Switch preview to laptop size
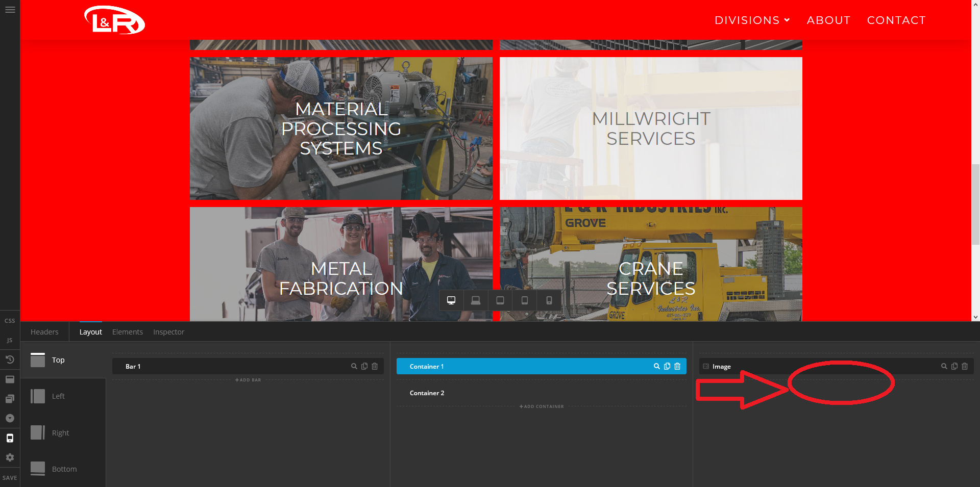980x487 pixels. [476, 300]
